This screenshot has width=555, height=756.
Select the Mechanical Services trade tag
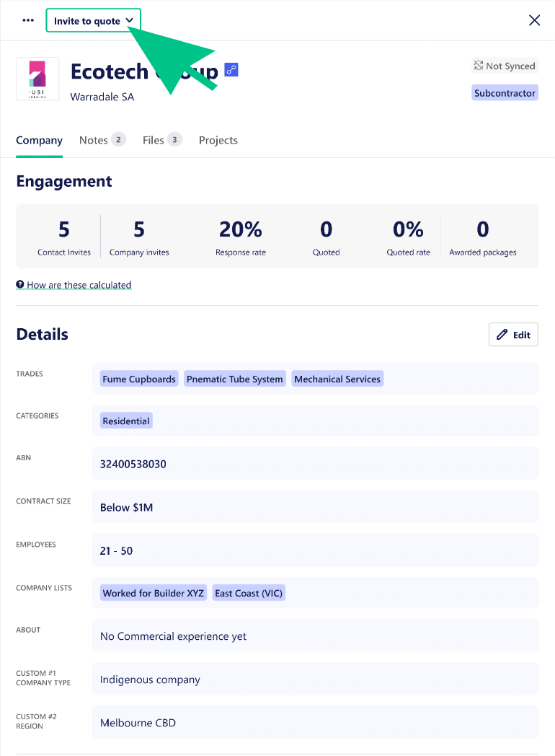tap(337, 379)
